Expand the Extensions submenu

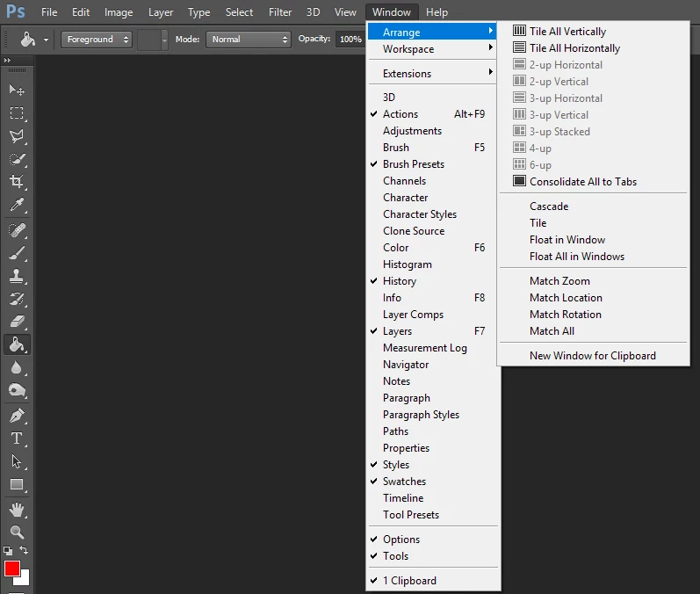tap(432, 74)
